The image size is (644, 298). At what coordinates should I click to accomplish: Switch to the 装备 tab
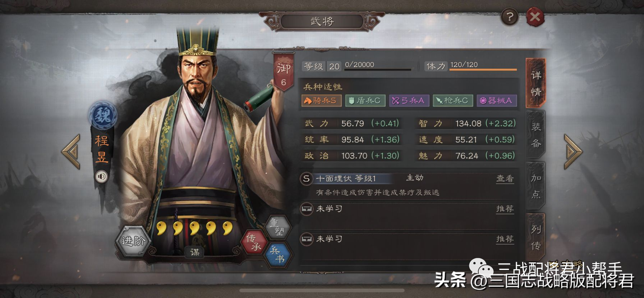[x=536, y=135]
